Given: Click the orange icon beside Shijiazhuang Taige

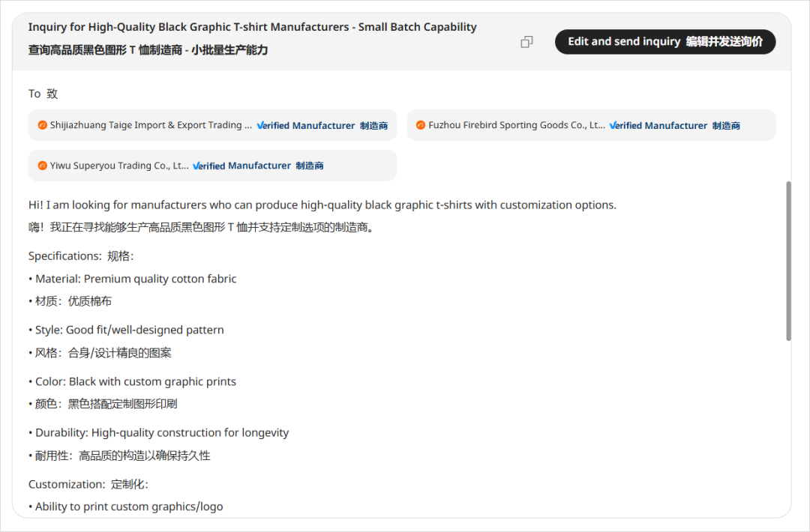Looking at the screenshot, I should click(43, 125).
